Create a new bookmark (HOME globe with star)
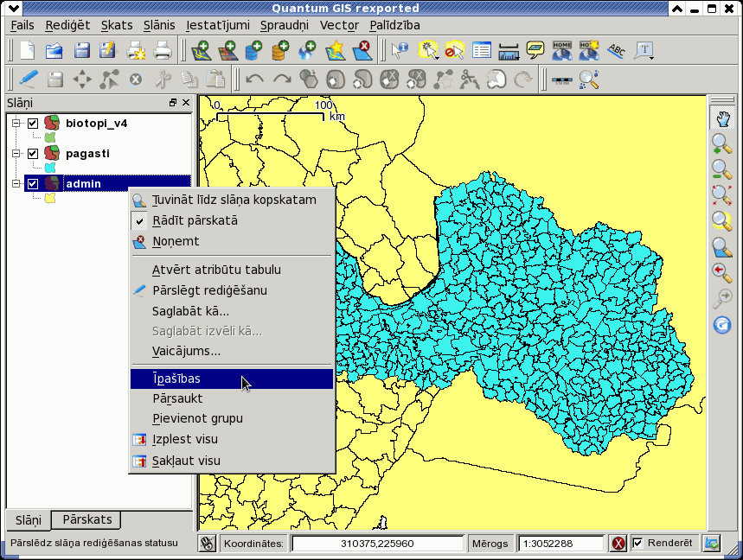This screenshot has height=560, width=743. (x=589, y=50)
